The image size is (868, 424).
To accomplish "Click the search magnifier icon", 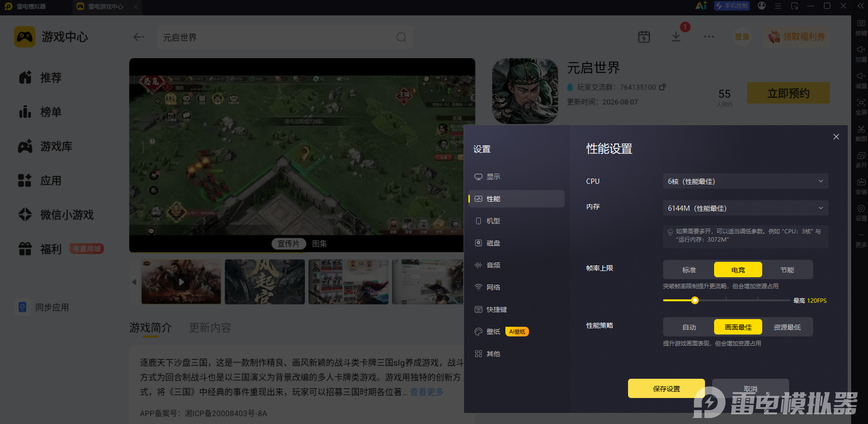I will [x=401, y=37].
